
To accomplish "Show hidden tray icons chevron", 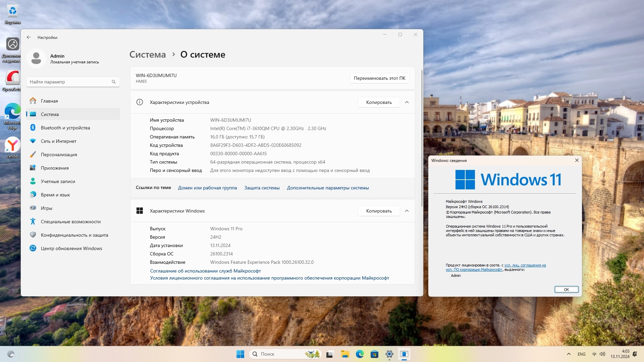I will coord(569,354).
